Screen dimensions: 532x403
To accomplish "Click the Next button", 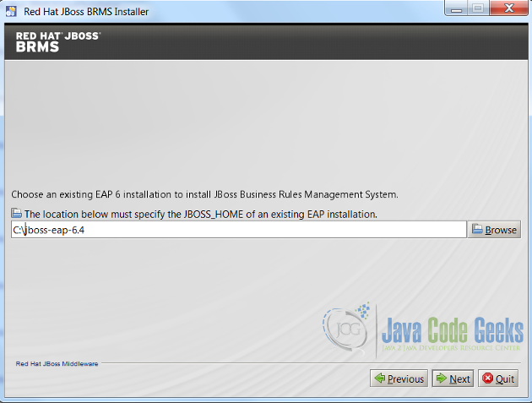I will click(453, 378).
